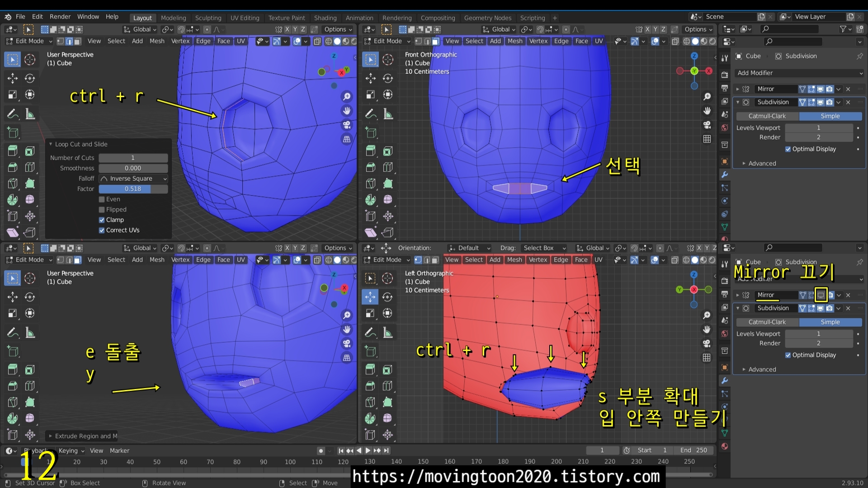Select the Scale tool in top-left viewport
This screenshot has width=868, height=488.
coord(13,94)
